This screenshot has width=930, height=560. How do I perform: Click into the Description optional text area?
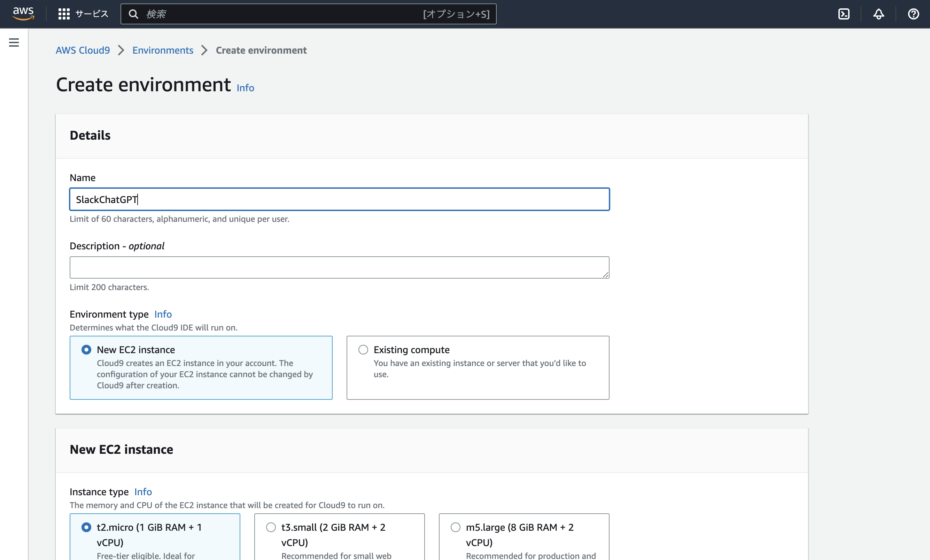(x=339, y=267)
